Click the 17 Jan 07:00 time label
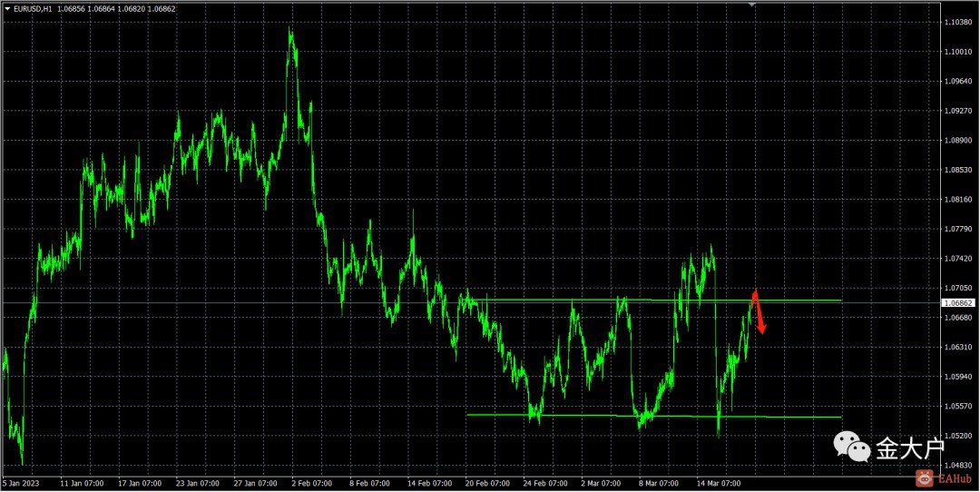The image size is (980, 492). point(142,483)
